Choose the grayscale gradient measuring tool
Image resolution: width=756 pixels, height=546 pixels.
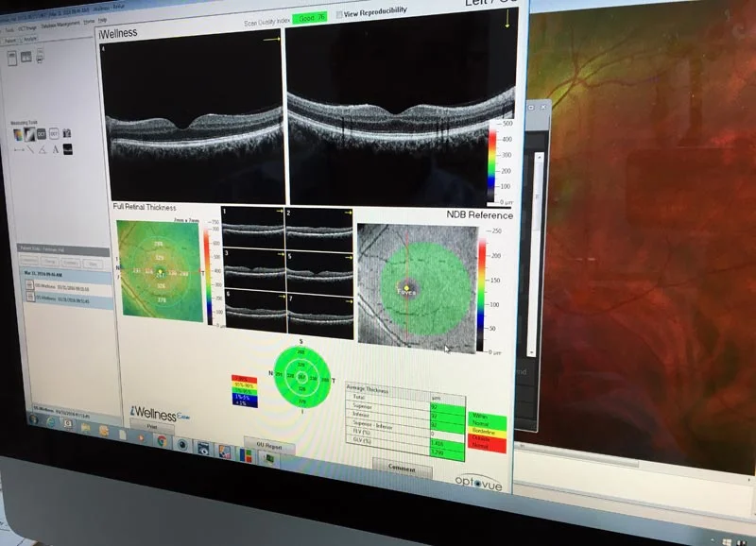tap(29, 134)
